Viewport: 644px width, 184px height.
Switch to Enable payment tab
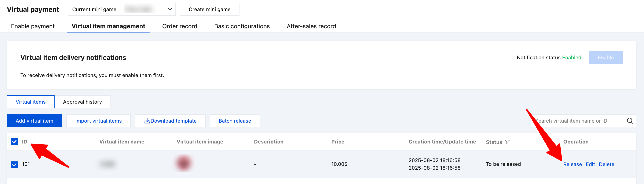(33, 26)
